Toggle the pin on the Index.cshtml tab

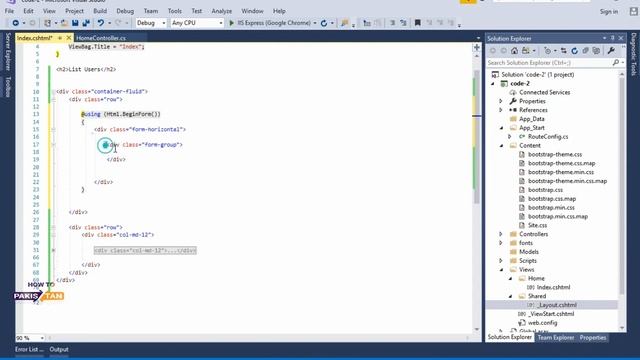pos(60,38)
